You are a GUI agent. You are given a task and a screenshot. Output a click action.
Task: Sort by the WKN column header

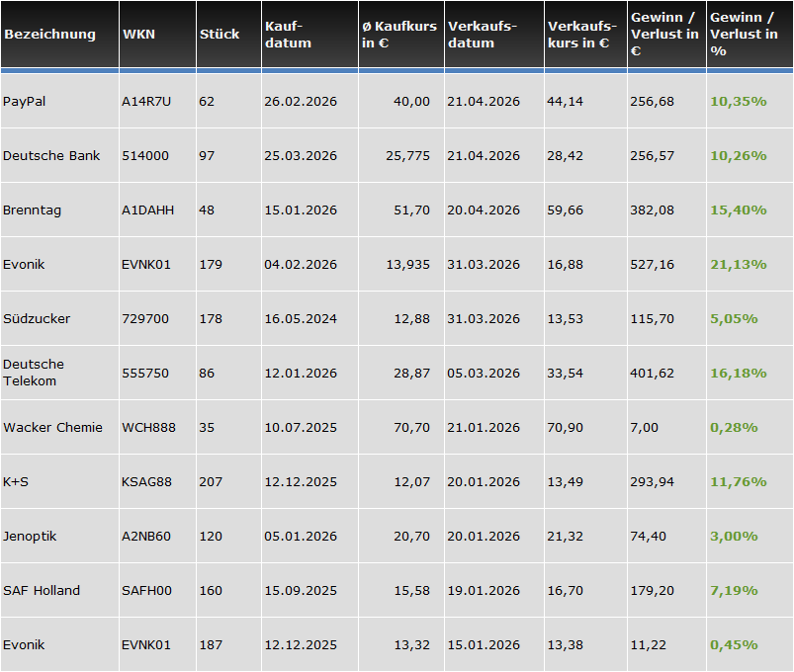point(137,35)
